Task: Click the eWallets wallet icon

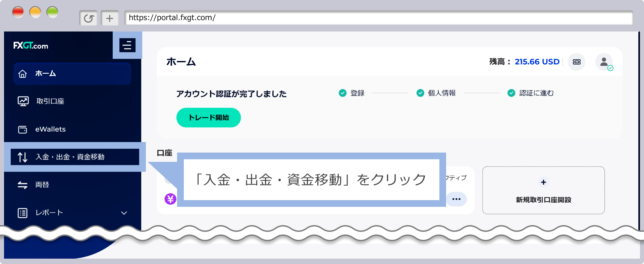Action: pos(22,129)
